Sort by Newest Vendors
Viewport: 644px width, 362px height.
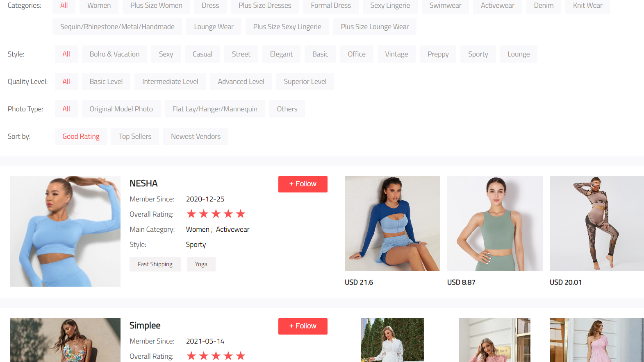tap(196, 136)
